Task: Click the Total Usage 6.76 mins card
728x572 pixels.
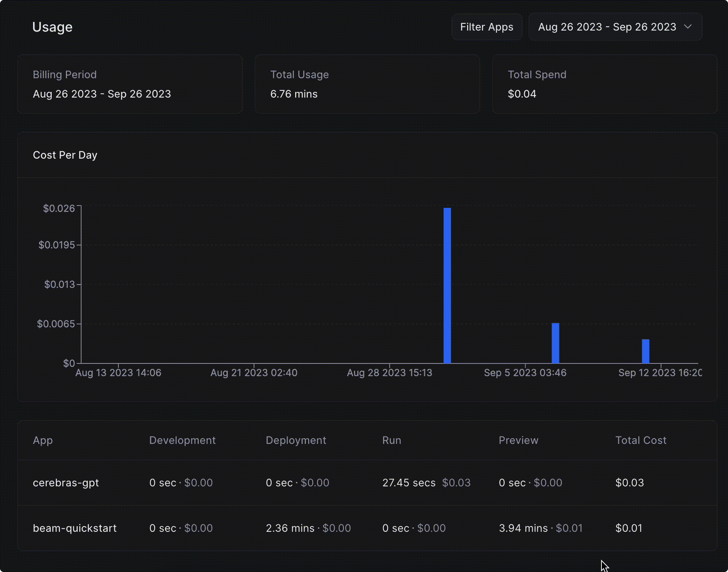Action: click(367, 85)
